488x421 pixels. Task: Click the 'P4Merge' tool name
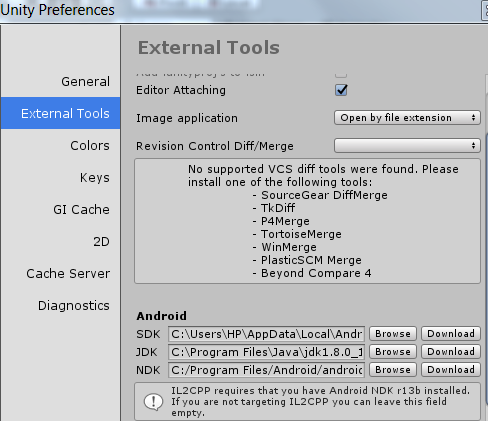pos(285,221)
